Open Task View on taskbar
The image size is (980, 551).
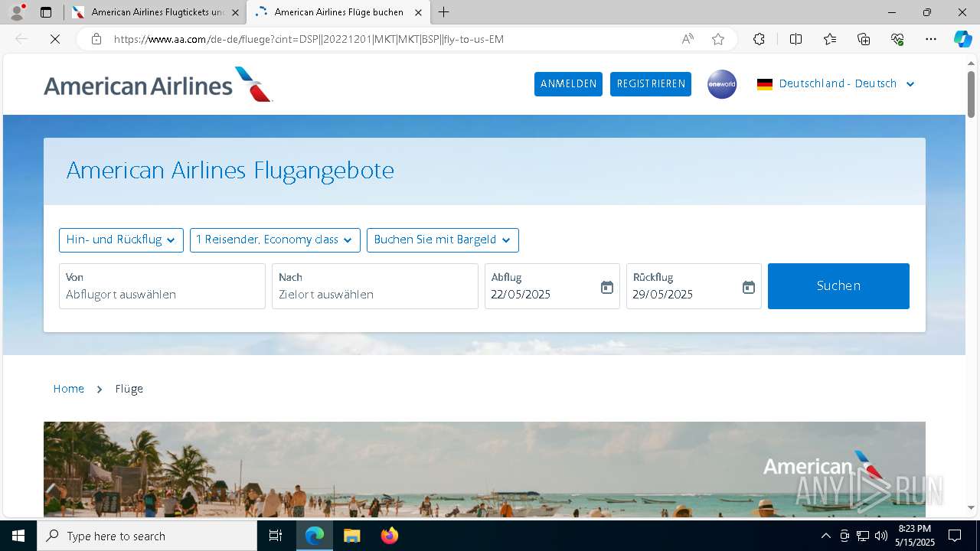[x=276, y=536]
